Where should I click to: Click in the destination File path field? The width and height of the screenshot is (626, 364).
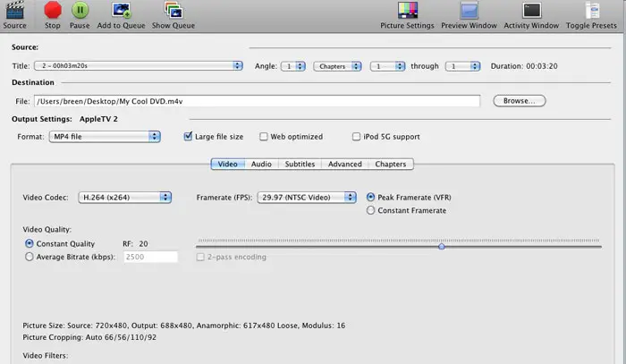point(258,101)
